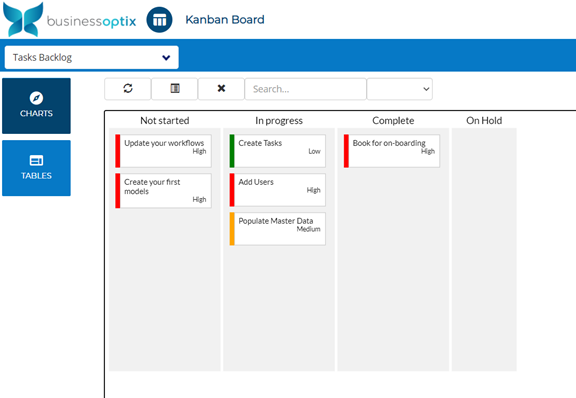This screenshot has width=576, height=398.
Task: Click the X clear icon button
Action: (221, 89)
